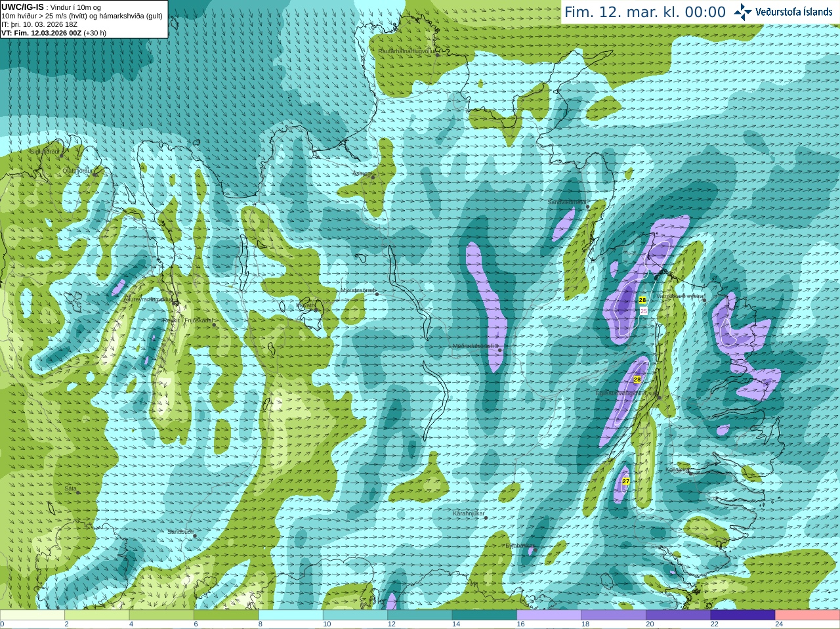Screen dimensions: 840x629
Task: Pick the 2–4 m/s light green legend swatch
Action: coord(97,615)
